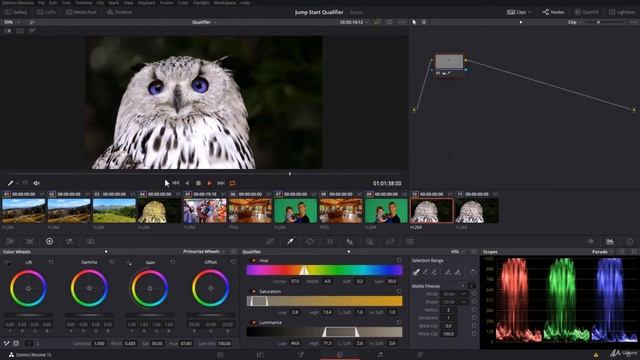640x360 pixels.
Task: Open the Workspace menu
Action: coord(225,3)
